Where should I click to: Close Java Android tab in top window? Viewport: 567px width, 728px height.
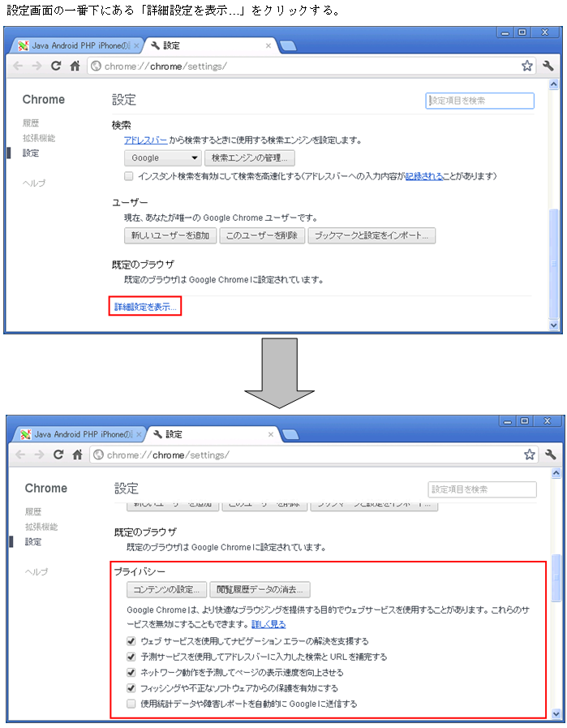click(136, 45)
